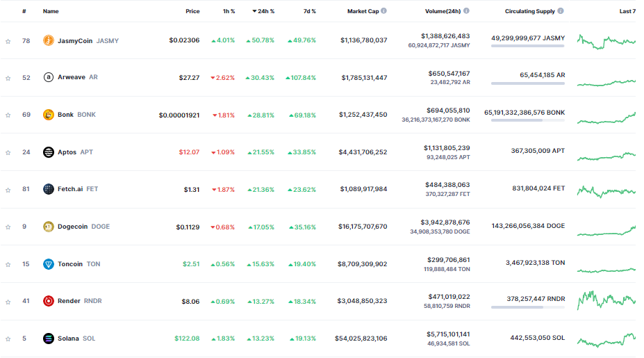Open the JasmyCoin 7-day sparkline chart
Image resolution: width=644 pixels, height=358 pixels.
pyautogui.click(x=606, y=42)
